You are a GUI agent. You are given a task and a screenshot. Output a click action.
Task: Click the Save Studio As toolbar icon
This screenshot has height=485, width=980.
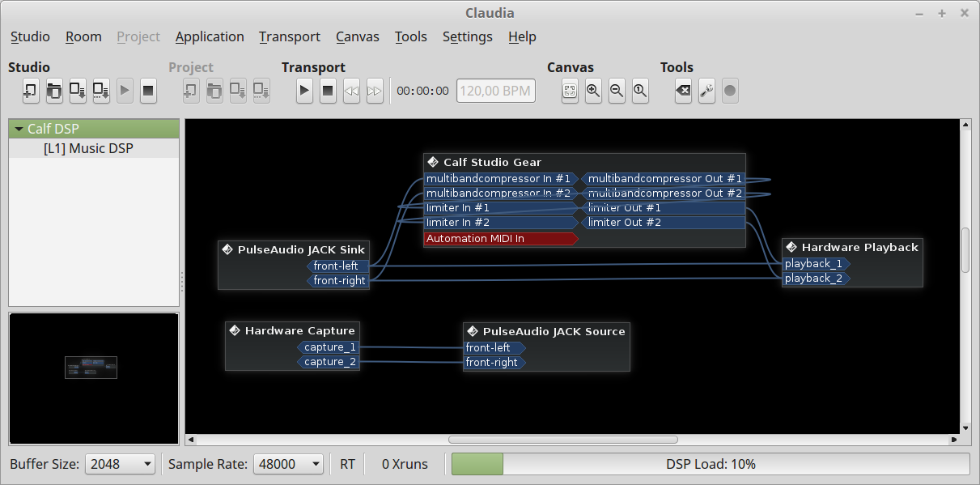point(101,91)
